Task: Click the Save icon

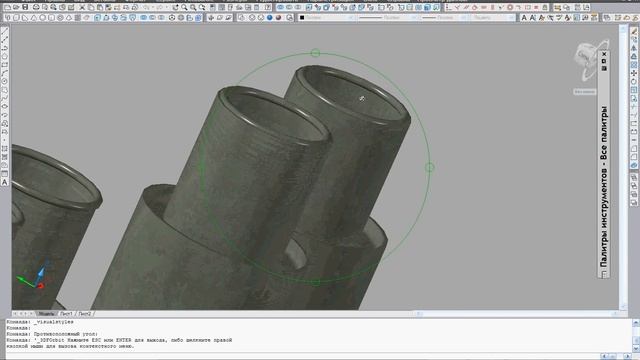Action: tap(25, 7)
